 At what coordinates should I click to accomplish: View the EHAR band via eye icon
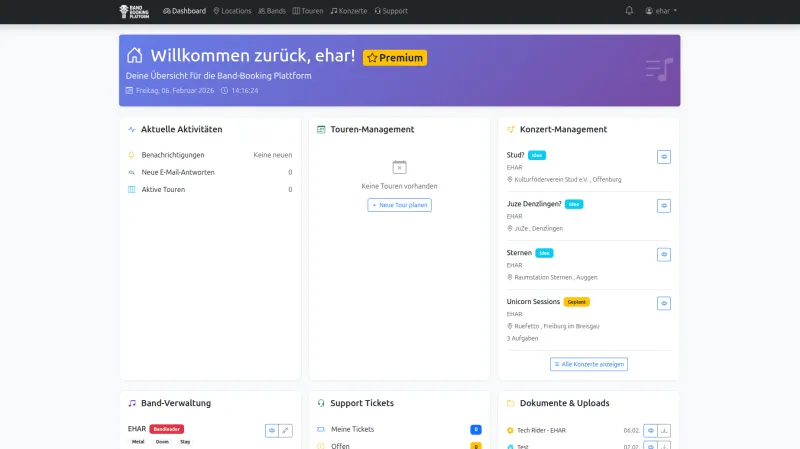point(271,430)
